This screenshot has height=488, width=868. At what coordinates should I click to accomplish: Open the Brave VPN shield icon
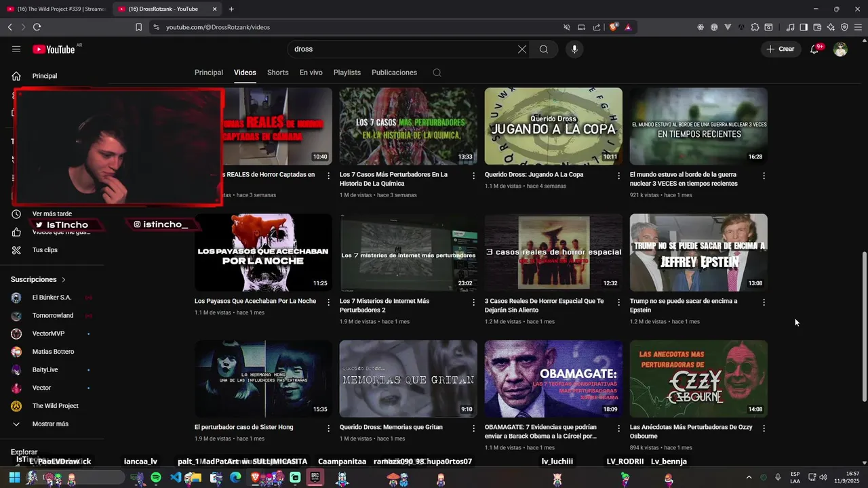click(844, 27)
